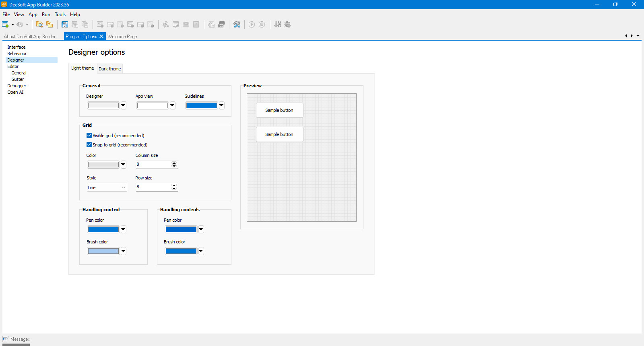Select Debugger in options list
The image size is (644, 346).
pyautogui.click(x=17, y=86)
